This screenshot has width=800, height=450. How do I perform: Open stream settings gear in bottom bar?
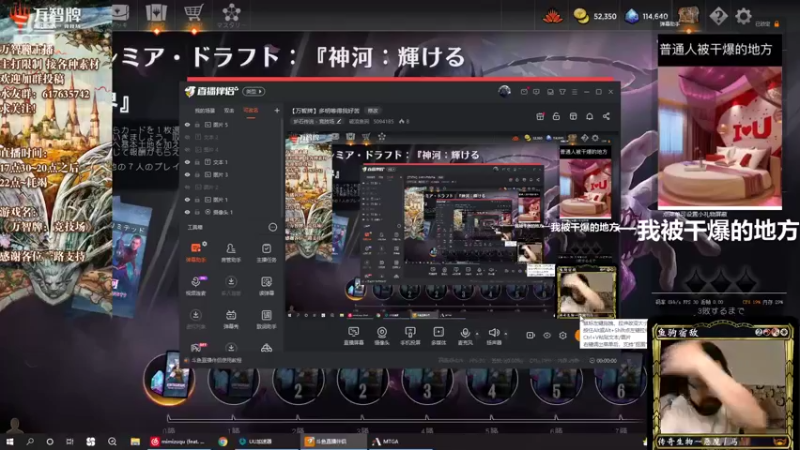[x=563, y=335]
